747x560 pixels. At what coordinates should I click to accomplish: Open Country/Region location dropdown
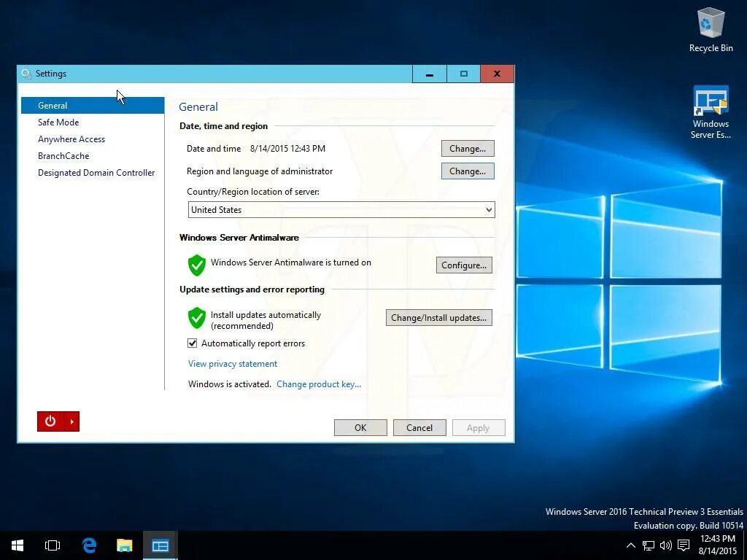pyautogui.click(x=341, y=210)
